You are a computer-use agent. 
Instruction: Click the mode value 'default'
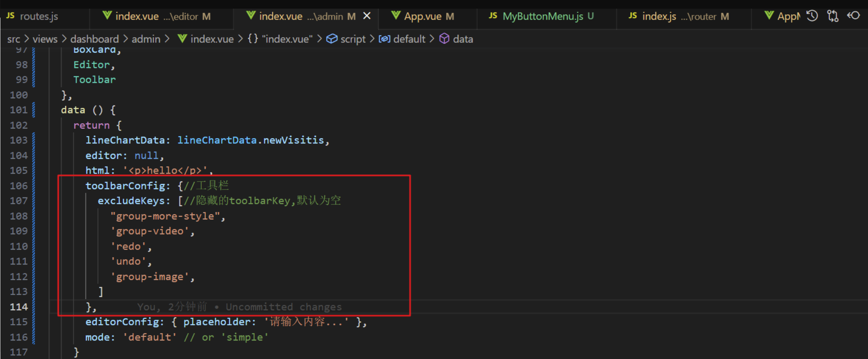point(150,337)
